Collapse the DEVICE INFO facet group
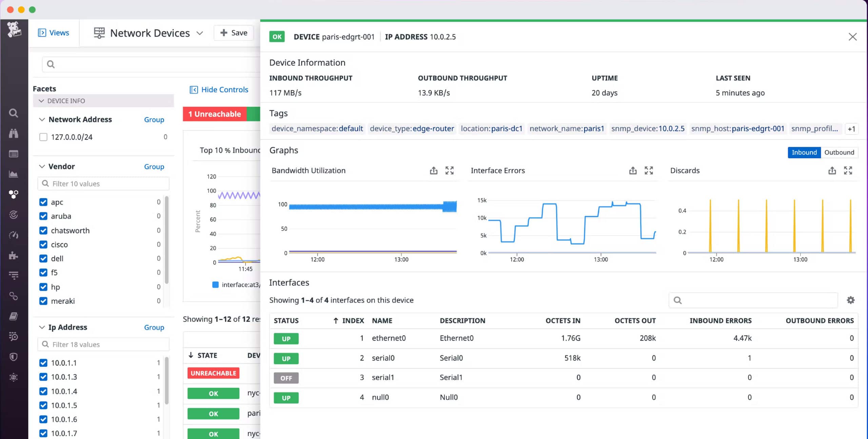Screen dimensions: 868x439 41,101
